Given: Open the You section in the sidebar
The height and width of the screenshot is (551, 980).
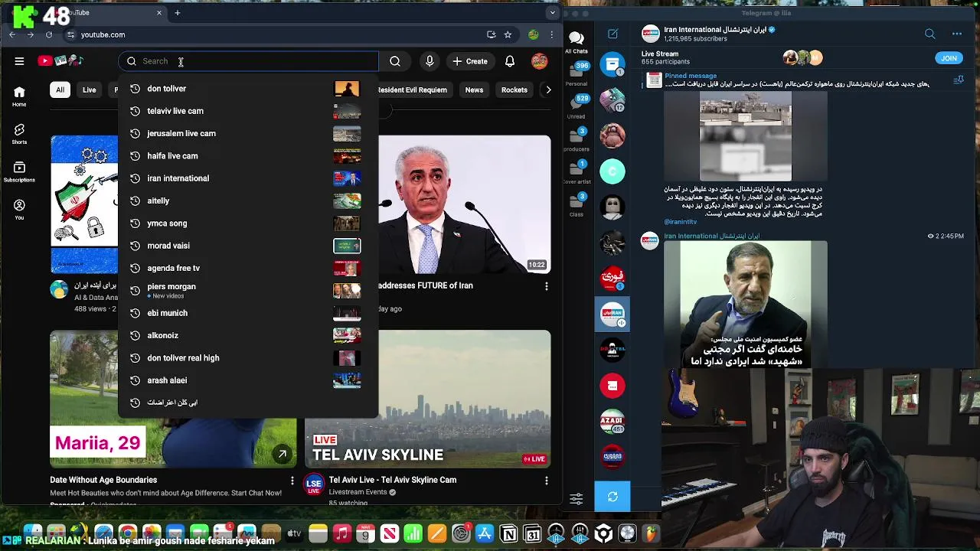Looking at the screenshot, I should coord(19,210).
